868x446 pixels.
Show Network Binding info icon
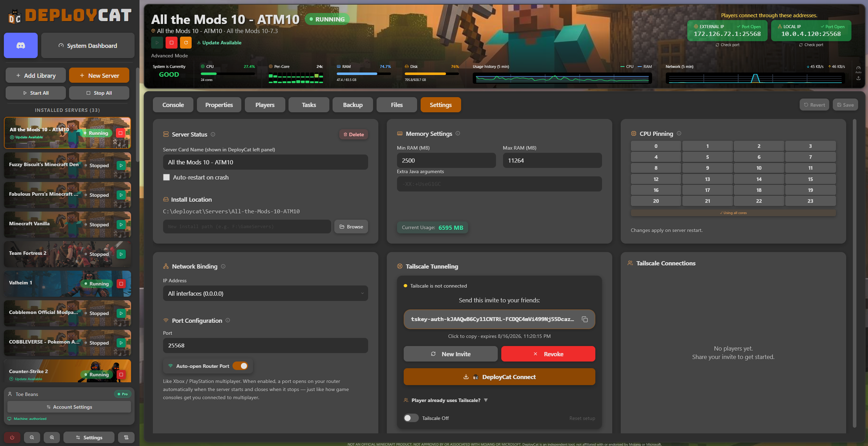pyautogui.click(x=223, y=266)
